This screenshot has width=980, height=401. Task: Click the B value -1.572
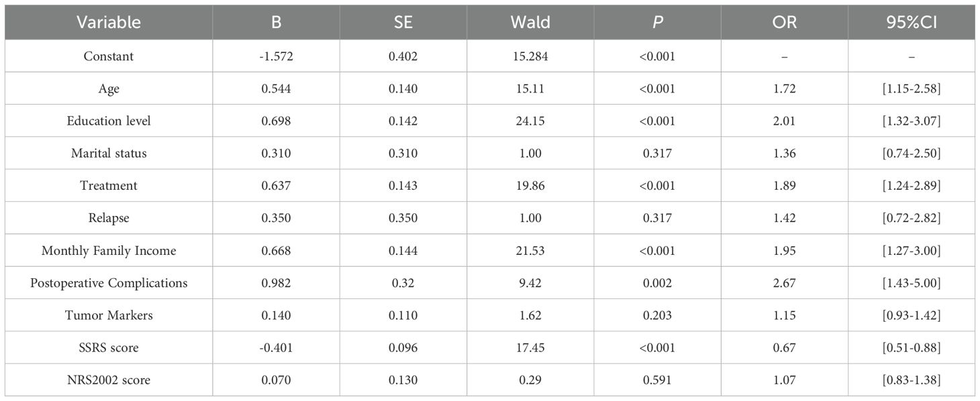[x=277, y=56]
